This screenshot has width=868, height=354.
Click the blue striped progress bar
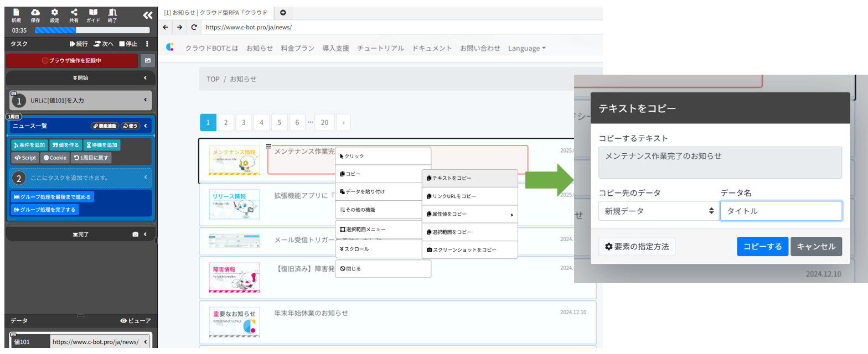[x=55, y=30]
